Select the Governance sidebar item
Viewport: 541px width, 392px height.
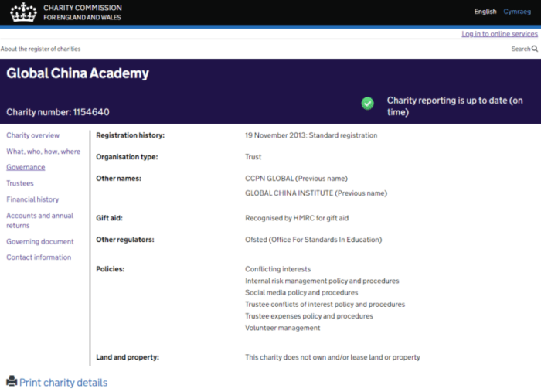tap(26, 167)
